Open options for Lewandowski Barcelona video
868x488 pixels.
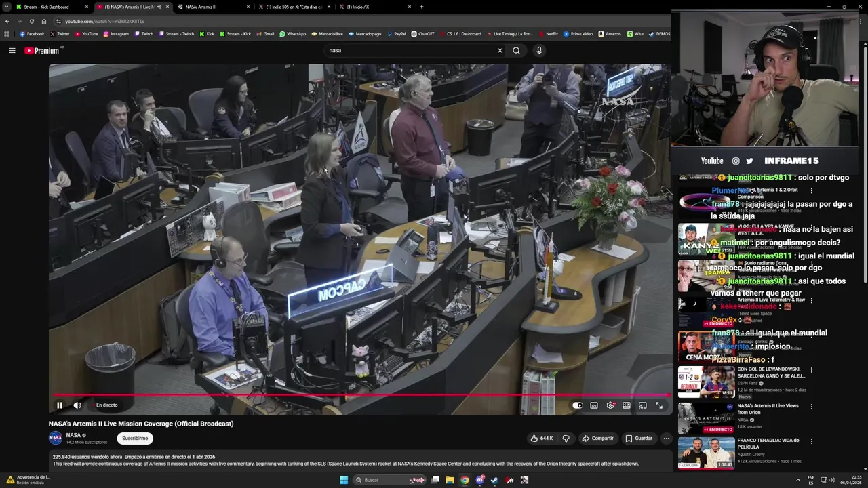(812, 371)
